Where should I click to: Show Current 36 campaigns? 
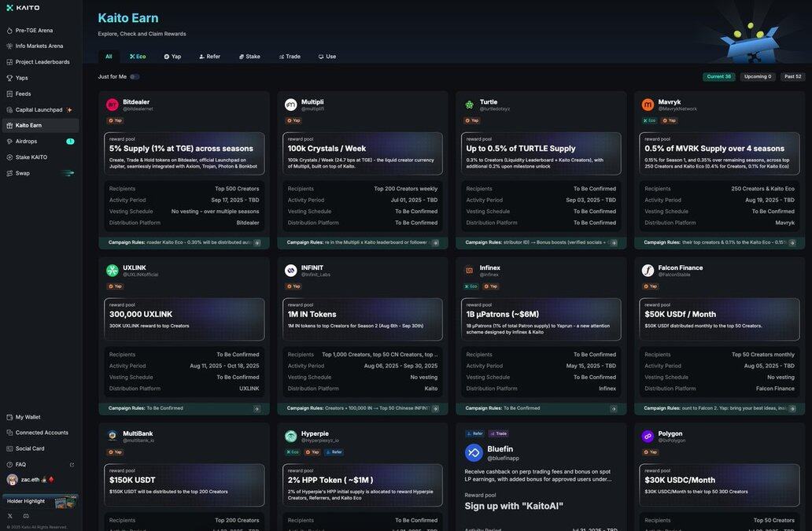(719, 76)
